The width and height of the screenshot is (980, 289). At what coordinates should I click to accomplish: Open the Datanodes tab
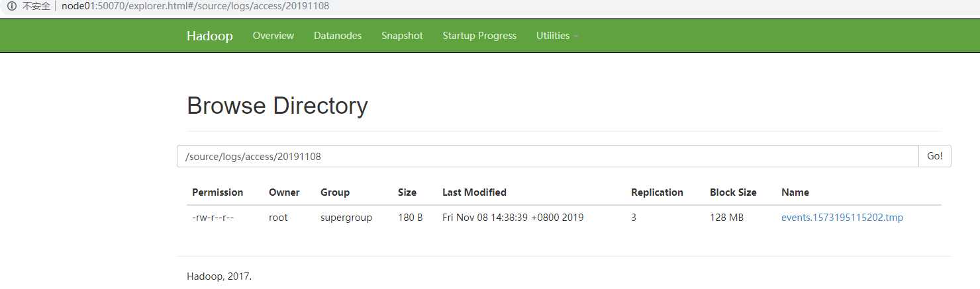coord(338,36)
